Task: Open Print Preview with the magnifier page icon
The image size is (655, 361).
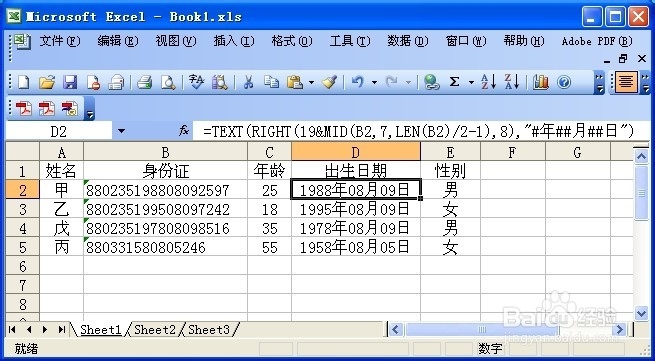Action: tap(168, 82)
